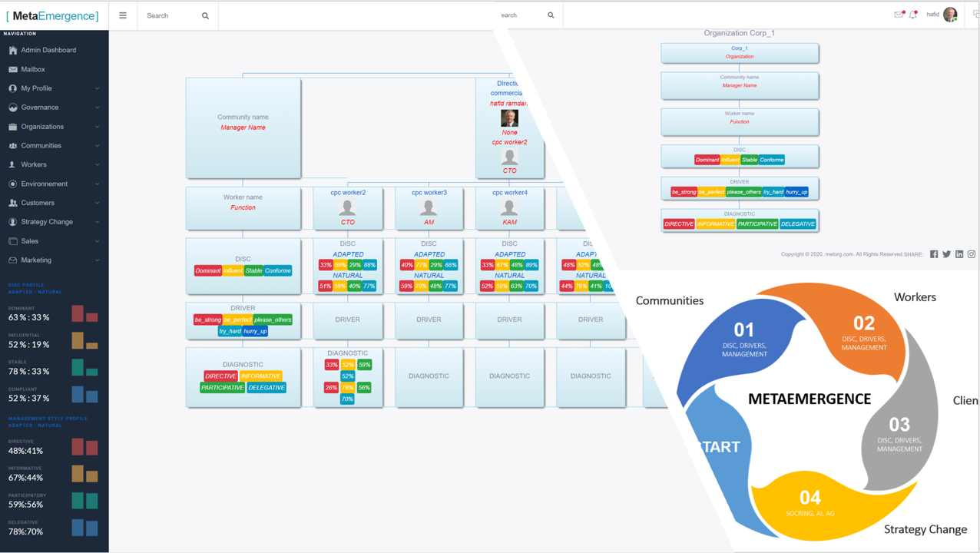Click the 26% badge in the DIAGNOSTIC card

[x=331, y=388]
